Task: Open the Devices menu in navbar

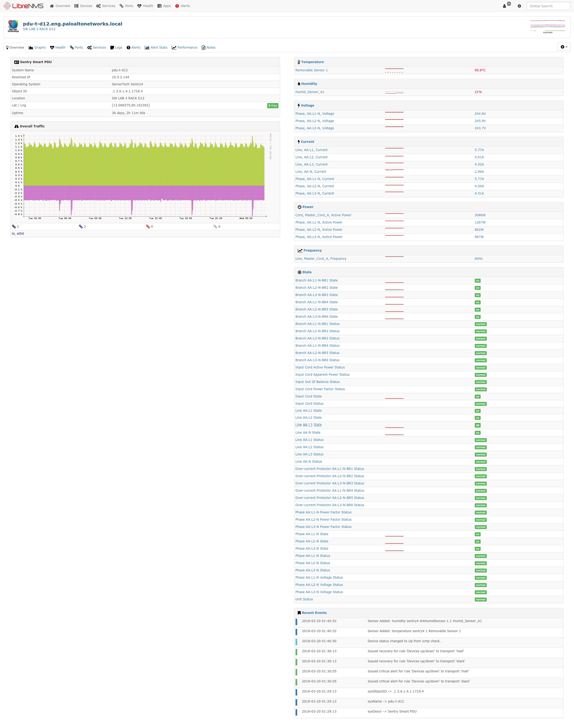Action: coord(83,6)
